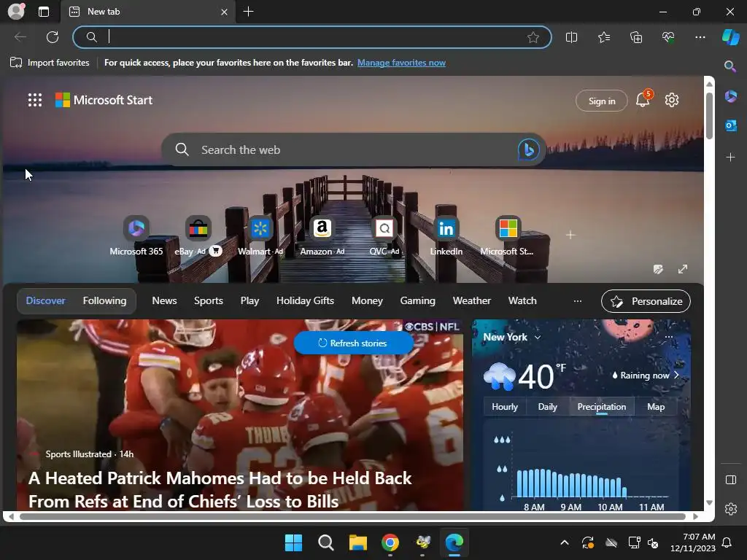Open the eBay quick link

point(197,236)
